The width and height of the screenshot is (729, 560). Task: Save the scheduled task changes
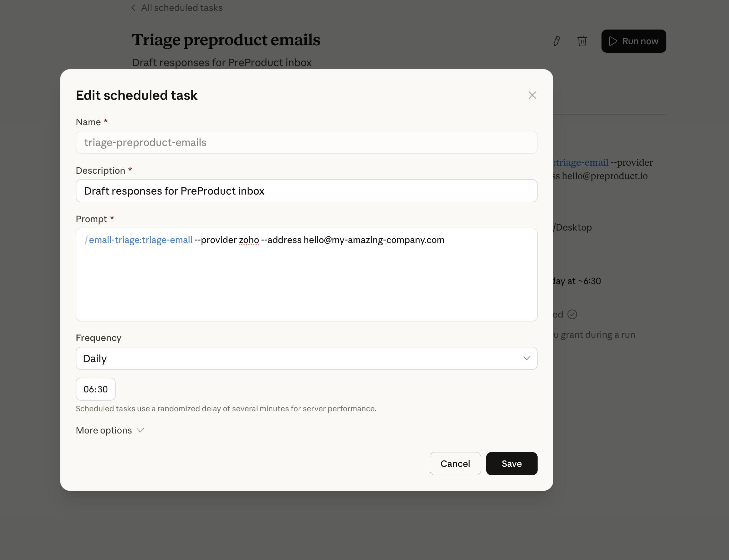click(x=511, y=463)
